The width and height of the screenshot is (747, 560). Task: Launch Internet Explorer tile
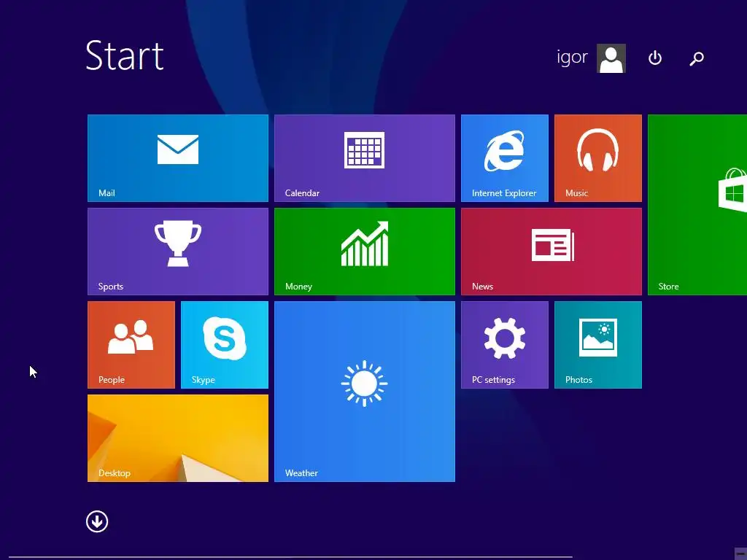point(505,158)
